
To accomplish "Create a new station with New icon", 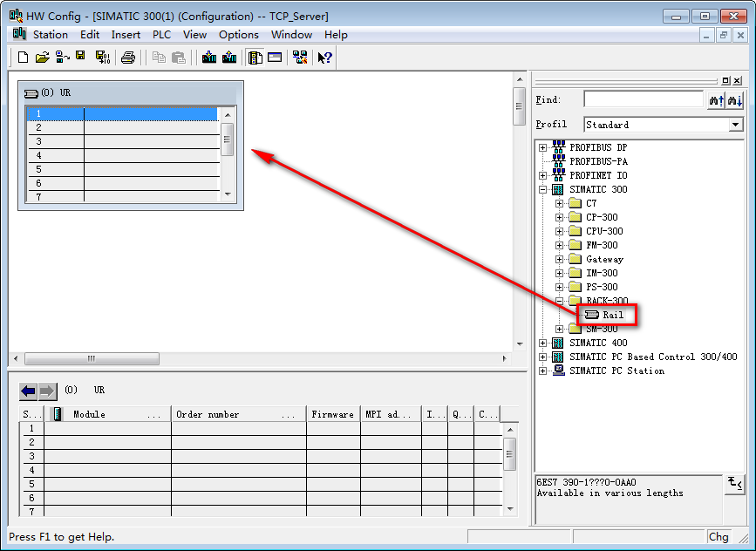I will click(x=23, y=58).
